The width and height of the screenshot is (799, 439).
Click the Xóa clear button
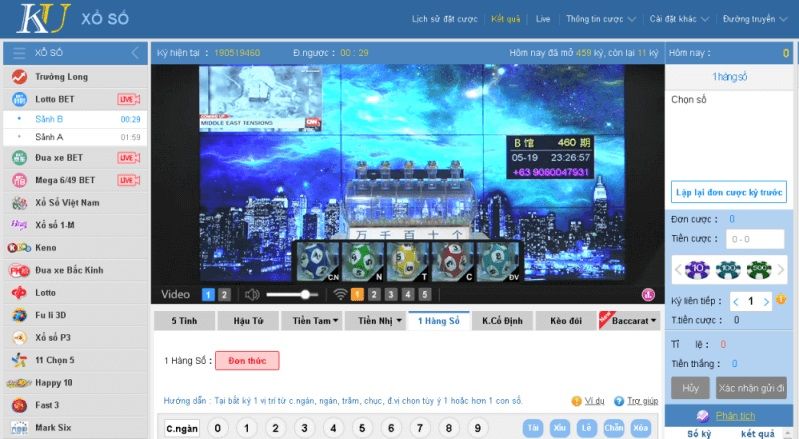click(641, 428)
